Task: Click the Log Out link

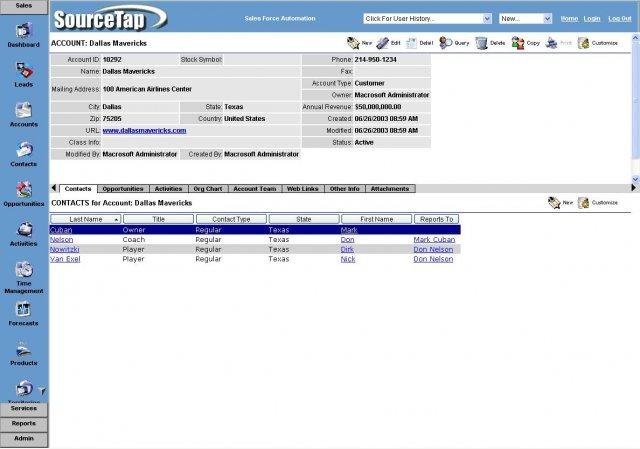Action: pos(620,18)
